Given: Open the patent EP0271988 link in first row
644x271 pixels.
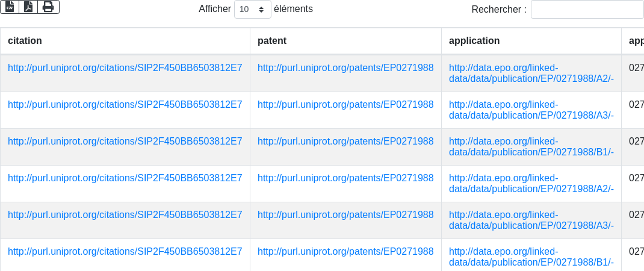Looking at the screenshot, I should click(x=345, y=67).
